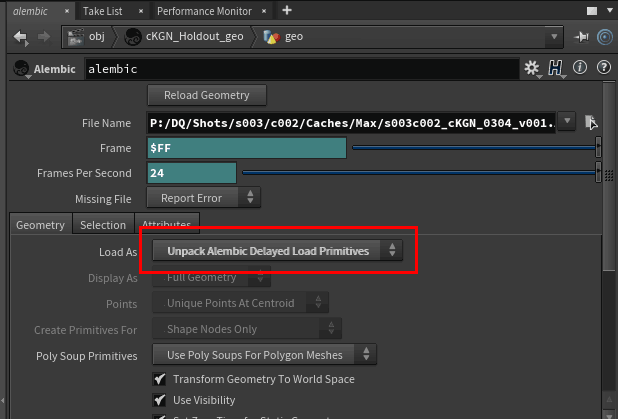Open the gear parameter menu
The height and width of the screenshot is (419, 618).
532,68
